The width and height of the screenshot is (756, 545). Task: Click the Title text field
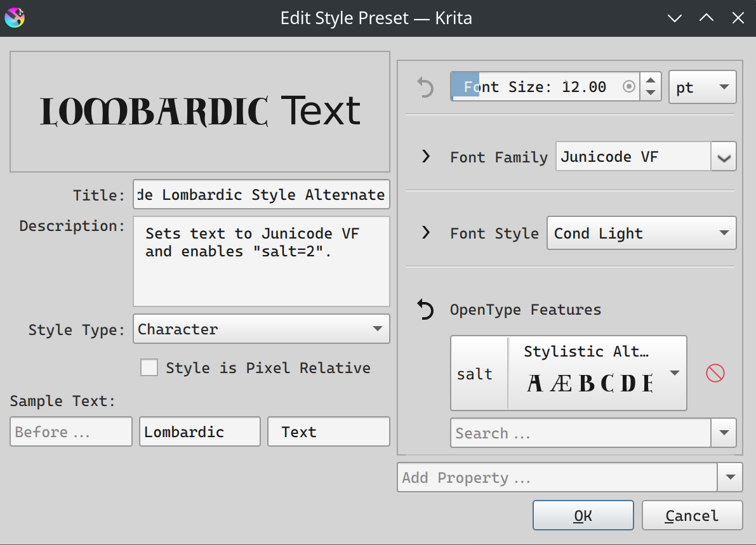tap(261, 195)
